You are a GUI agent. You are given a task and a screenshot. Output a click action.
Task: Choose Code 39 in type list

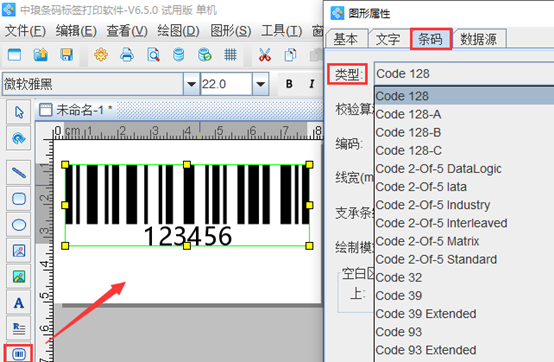[464, 296]
